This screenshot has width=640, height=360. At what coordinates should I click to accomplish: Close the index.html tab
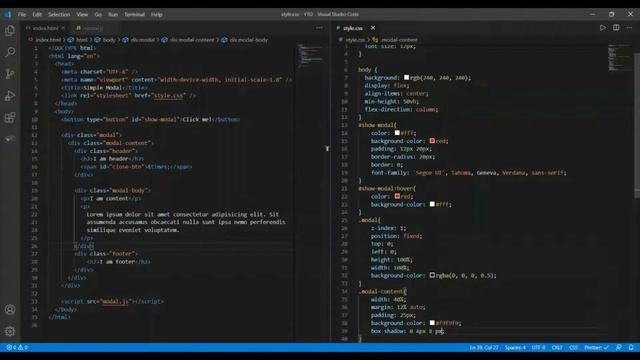click(63, 28)
